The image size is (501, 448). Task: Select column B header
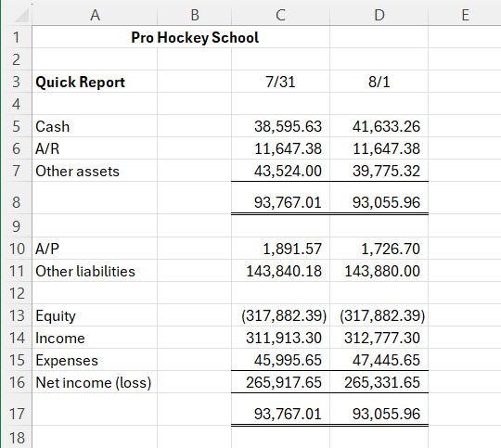pyautogui.click(x=195, y=15)
